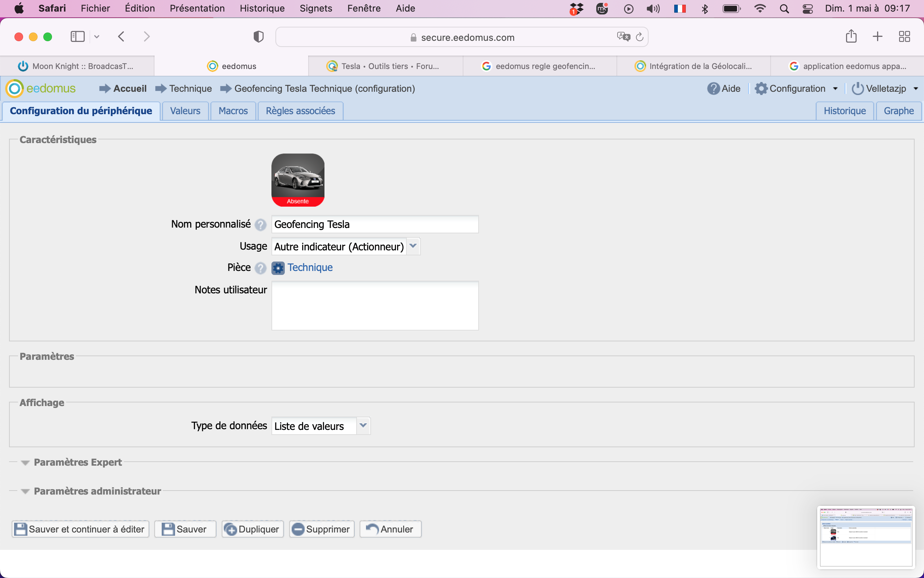Click the French flag input source icon
The height and width of the screenshot is (578, 924).
680,8
